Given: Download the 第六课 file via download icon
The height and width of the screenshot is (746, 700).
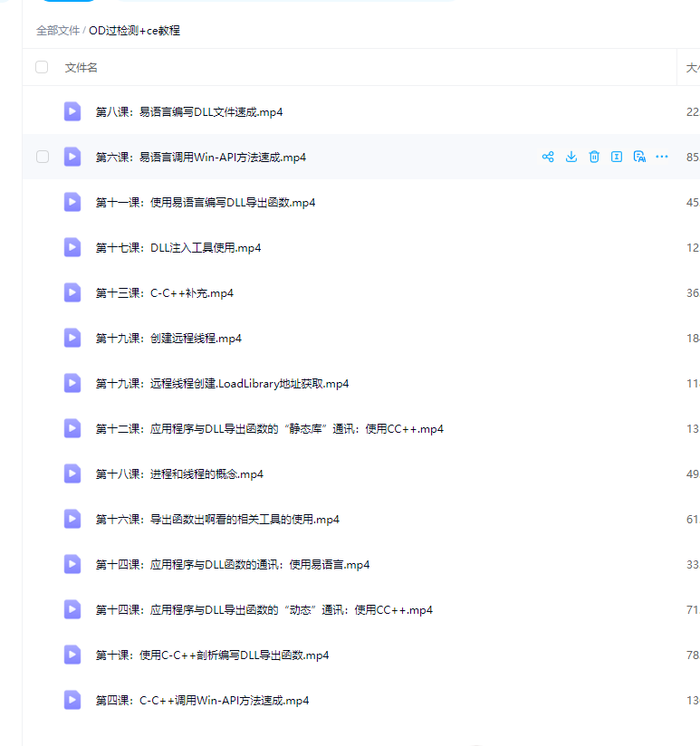Looking at the screenshot, I should [x=571, y=157].
